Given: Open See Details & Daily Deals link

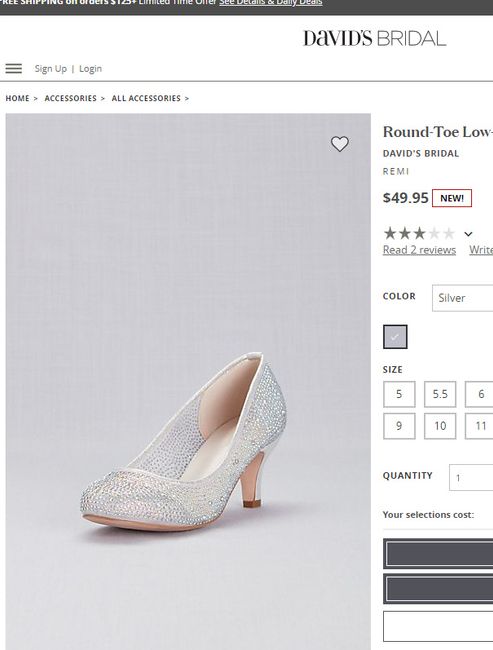Looking at the screenshot, I should (271, 2).
